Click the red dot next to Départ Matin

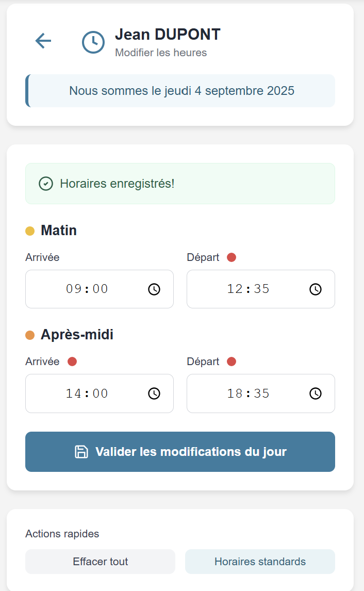[x=231, y=257]
